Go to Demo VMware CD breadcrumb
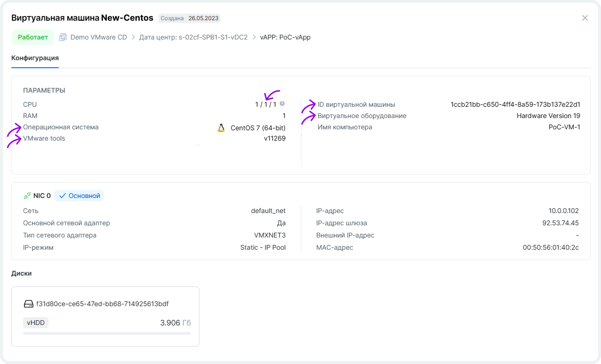This screenshot has height=364, width=601. tap(99, 37)
